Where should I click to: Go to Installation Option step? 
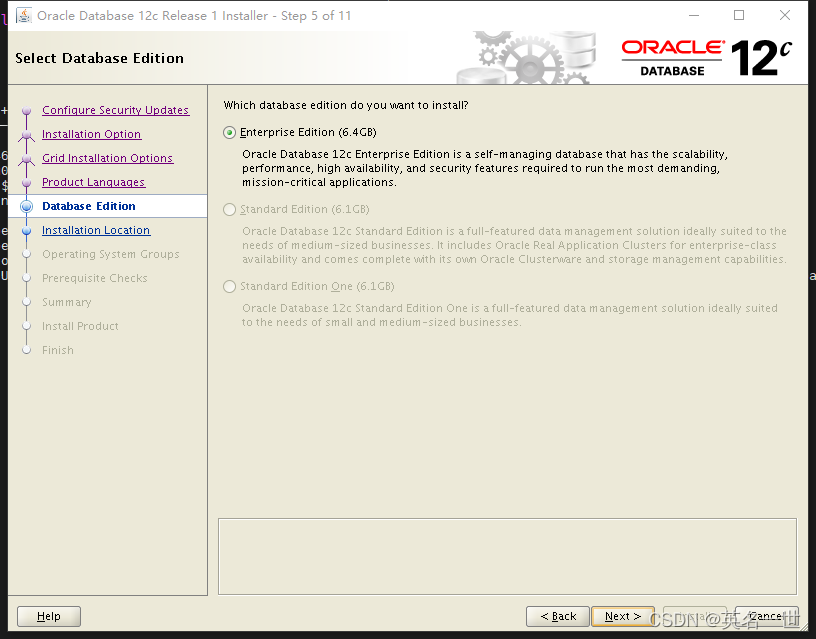click(92, 134)
